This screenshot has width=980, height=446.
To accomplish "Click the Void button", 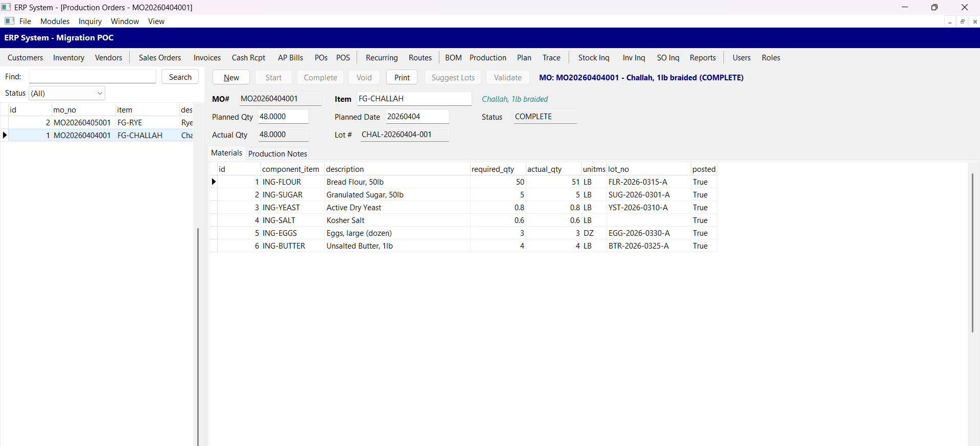I will (x=364, y=77).
